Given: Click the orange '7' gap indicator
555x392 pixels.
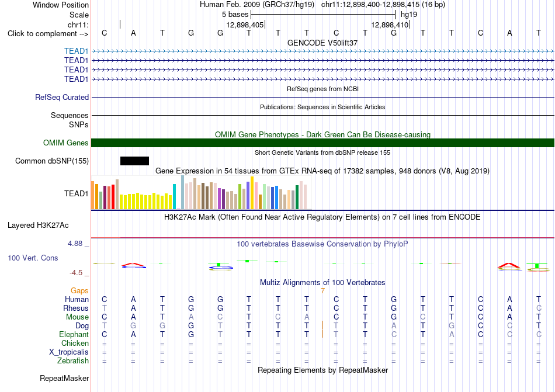Looking at the screenshot, I should pos(323,291).
